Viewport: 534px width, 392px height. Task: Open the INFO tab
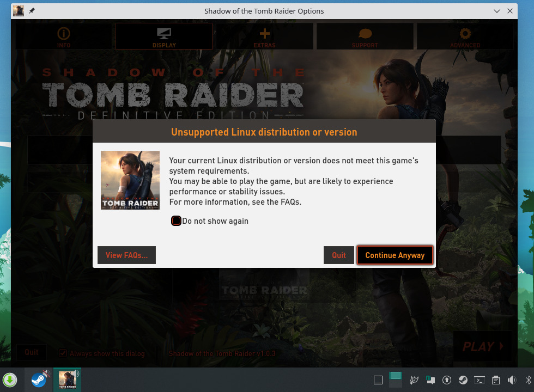64,36
